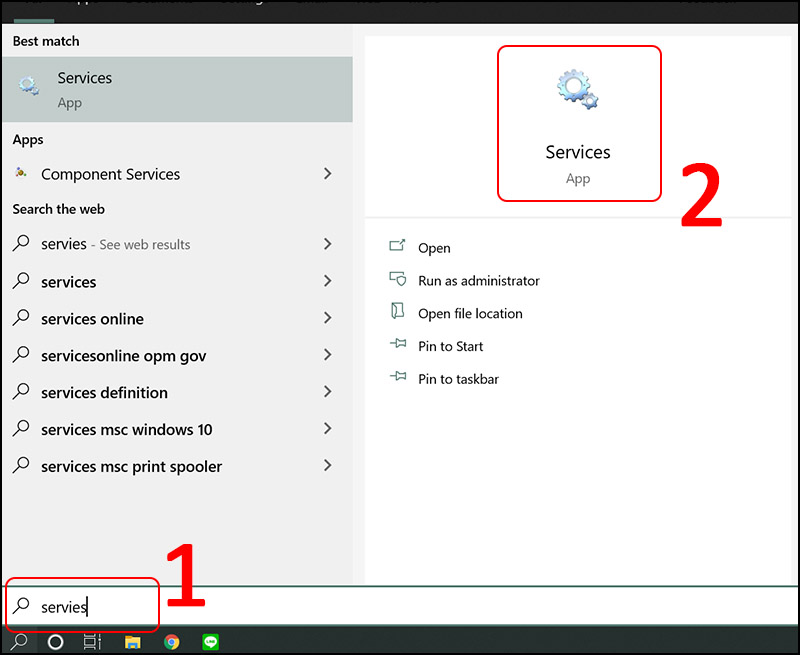
Task: Open File Explorer from the taskbar
Action: [133, 641]
